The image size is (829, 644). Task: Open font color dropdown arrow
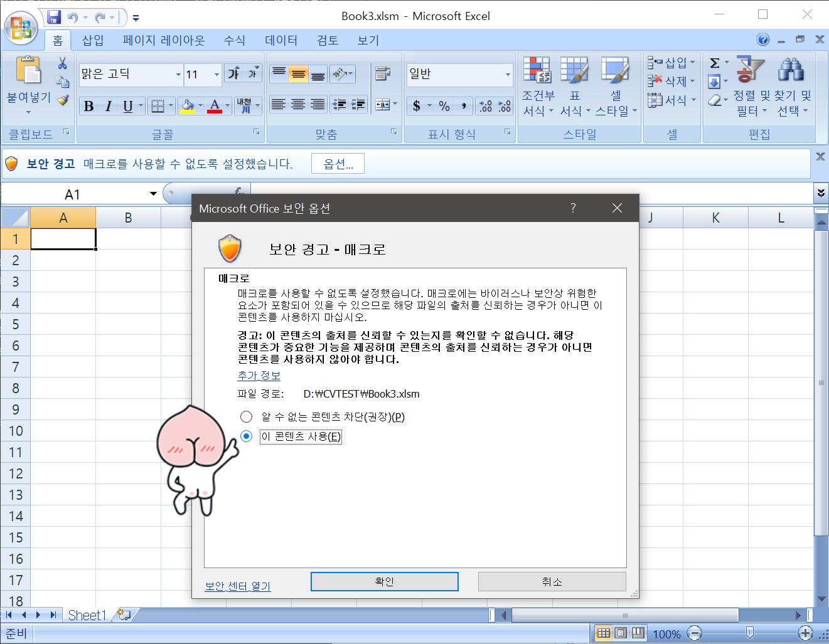tap(227, 106)
